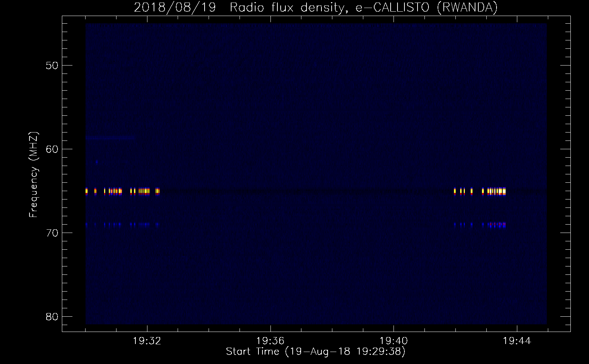Click the 70 MHz frequency tick label

52,233
